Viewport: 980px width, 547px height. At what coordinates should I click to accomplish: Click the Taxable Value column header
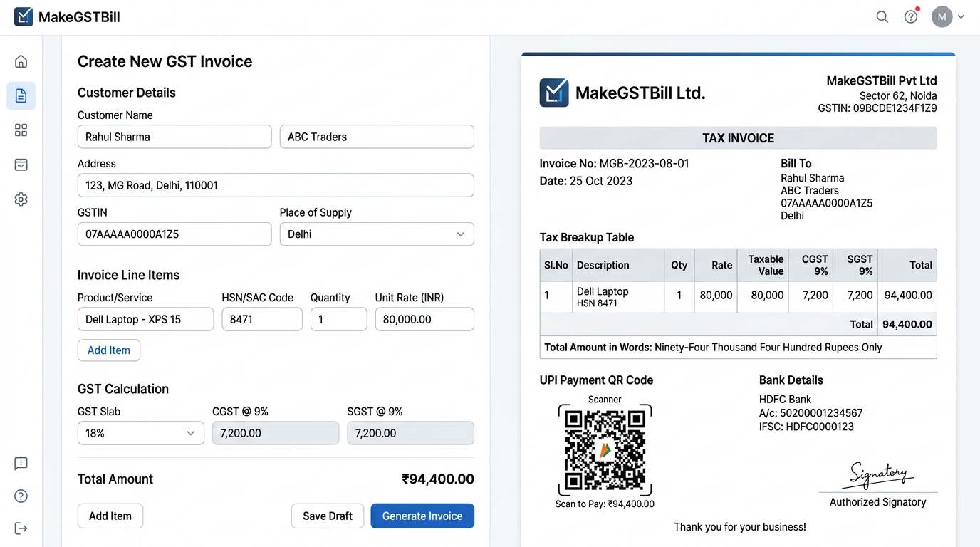pyautogui.click(x=763, y=265)
